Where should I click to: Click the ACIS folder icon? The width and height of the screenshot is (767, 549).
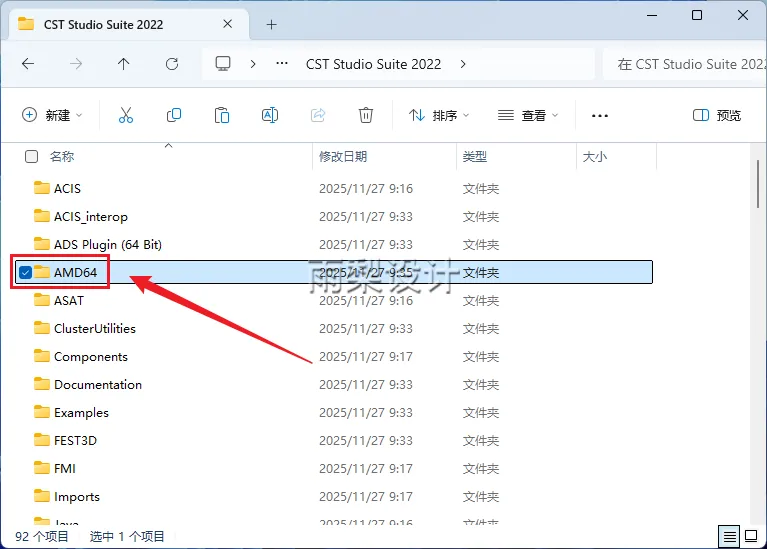pos(42,188)
